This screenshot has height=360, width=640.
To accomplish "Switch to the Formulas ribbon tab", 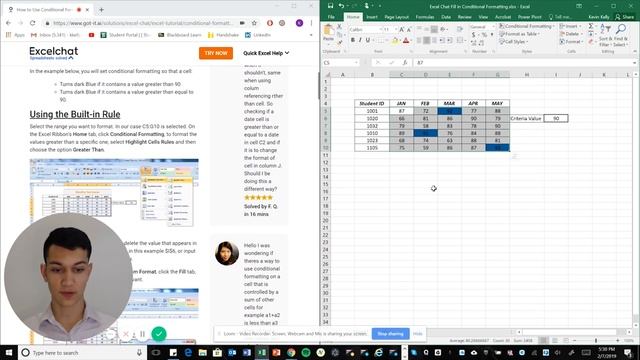I will point(424,17).
